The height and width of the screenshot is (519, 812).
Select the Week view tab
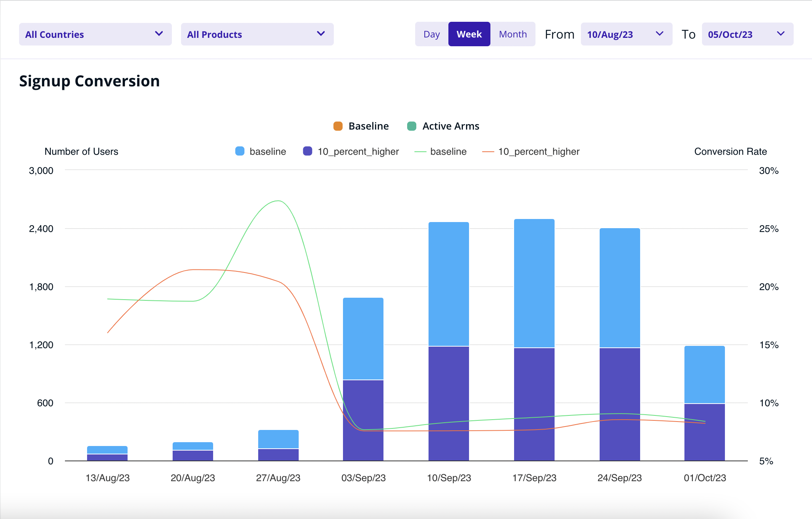[469, 34]
